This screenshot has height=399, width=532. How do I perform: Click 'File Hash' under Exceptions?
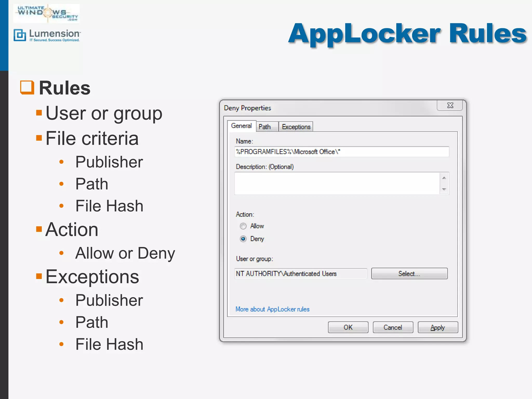(109, 344)
